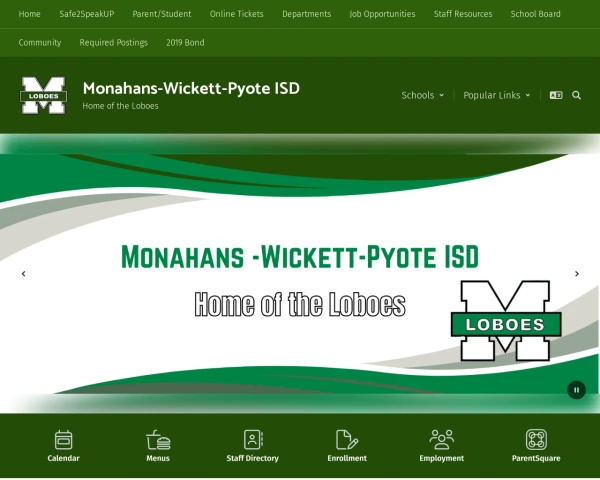Open Required Postings menu item
Viewport: 600px width, 480px height.
coord(114,42)
